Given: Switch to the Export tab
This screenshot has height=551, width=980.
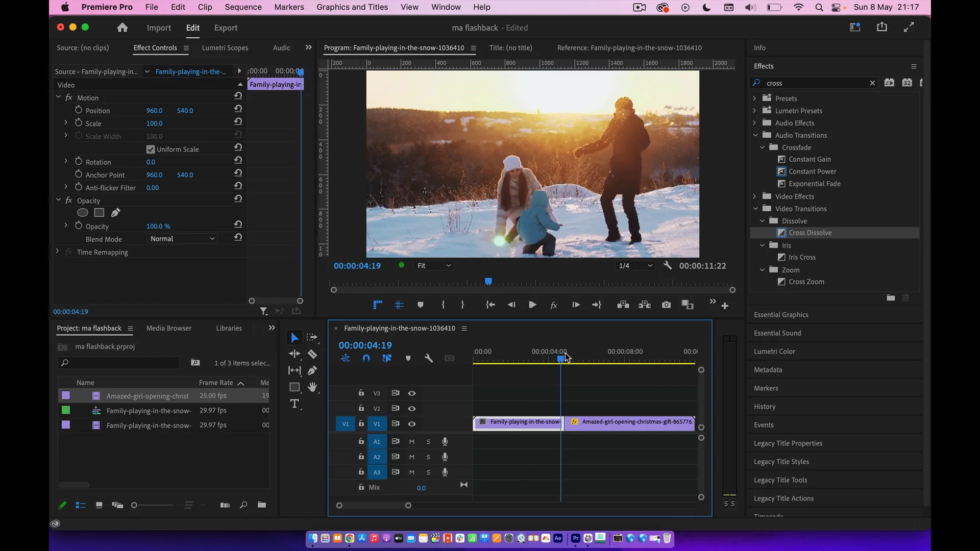Looking at the screenshot, I should 226,28.
